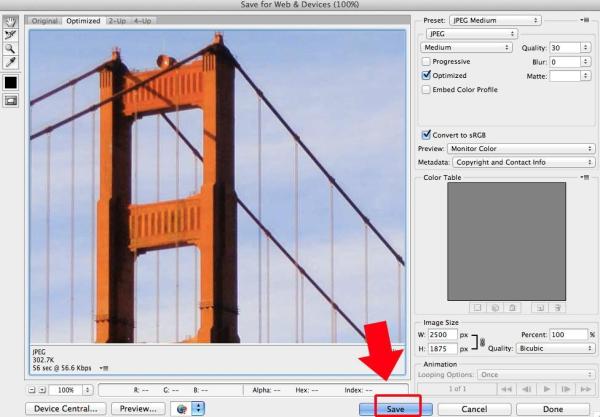Viewport: 600px width, 417px height.
Task: Open the Bicubic resample Quality dropdown
Action: pos(555,349)
